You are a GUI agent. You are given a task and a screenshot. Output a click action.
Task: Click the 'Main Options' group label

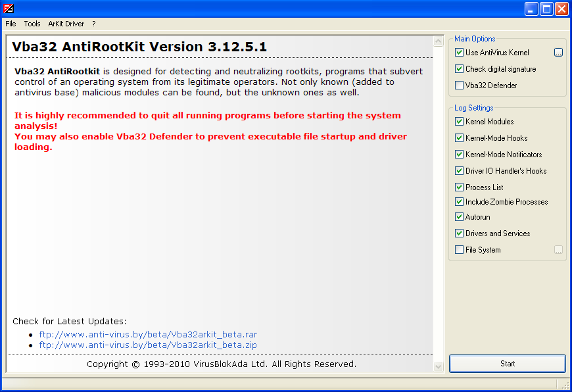coord(475,39)
